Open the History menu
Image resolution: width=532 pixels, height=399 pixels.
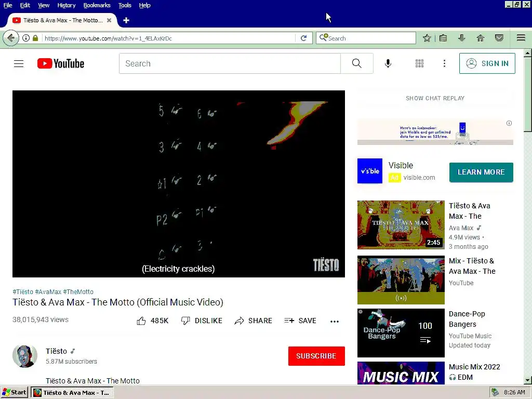(66, 5)
